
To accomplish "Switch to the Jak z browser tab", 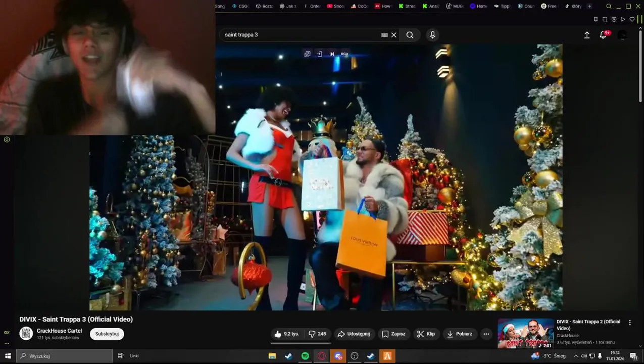I will 288,6.
